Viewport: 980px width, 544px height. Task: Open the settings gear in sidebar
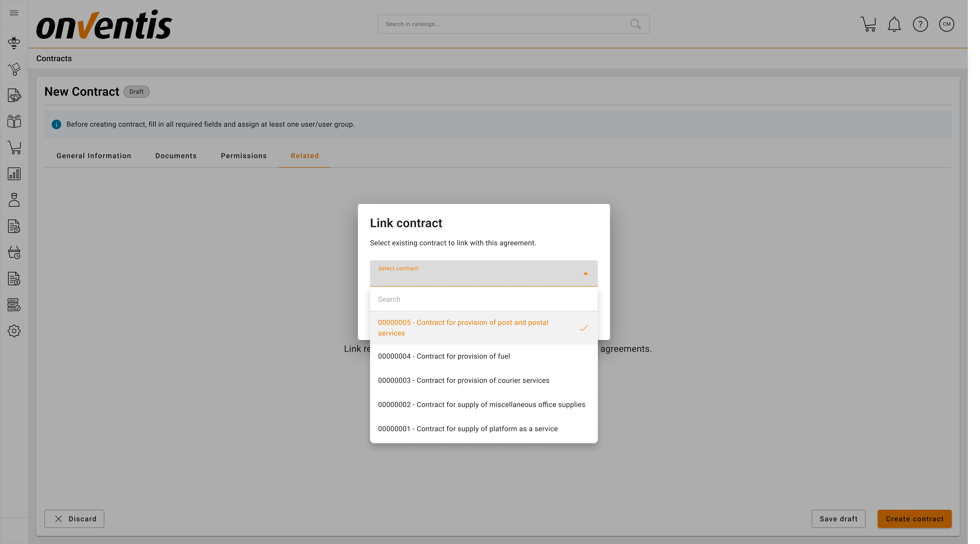coord(14,331)
